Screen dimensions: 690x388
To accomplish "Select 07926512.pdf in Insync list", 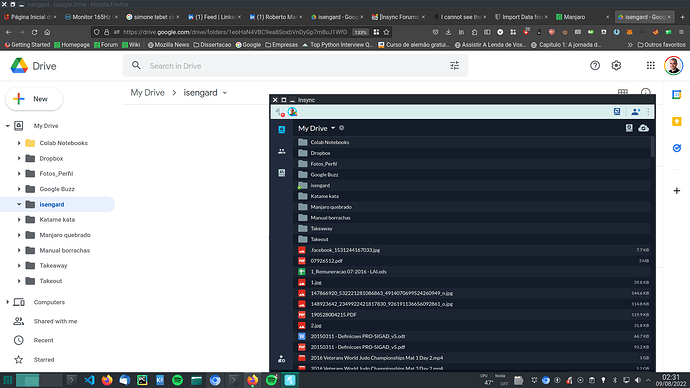I will point(472,261).
